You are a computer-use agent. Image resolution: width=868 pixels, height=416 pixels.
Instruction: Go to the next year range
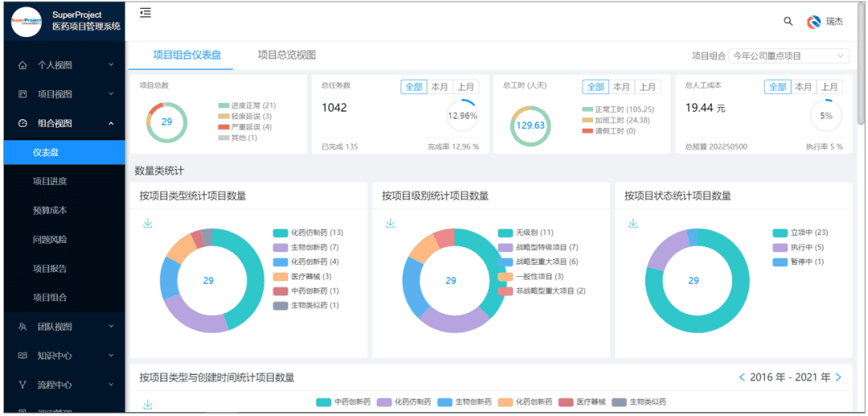[838, 377]
